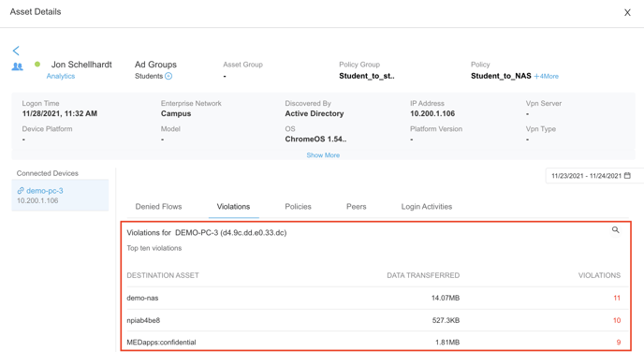Click Student_to_NAS policy name
Screen dimensions: 644x352
click(x=501, y=76)
